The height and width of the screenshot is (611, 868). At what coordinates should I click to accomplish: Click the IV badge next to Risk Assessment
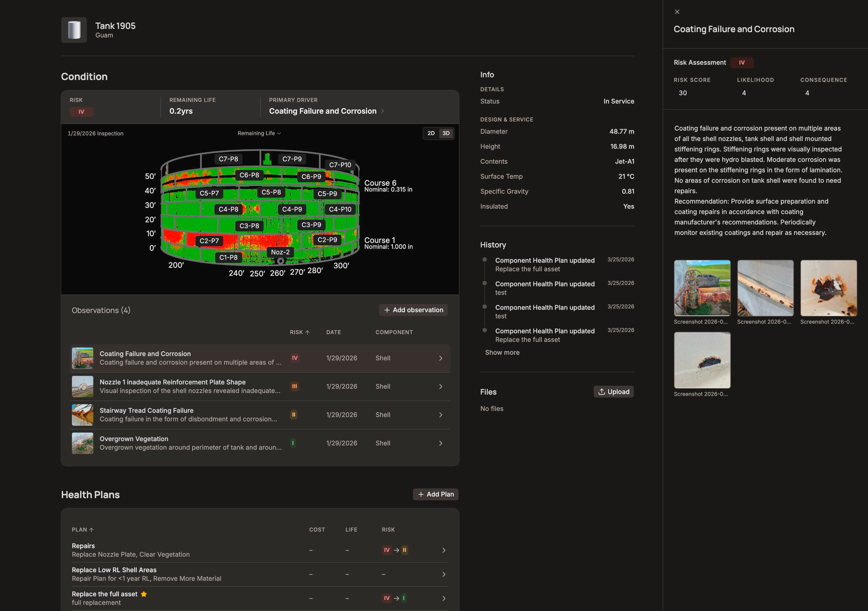742,62
